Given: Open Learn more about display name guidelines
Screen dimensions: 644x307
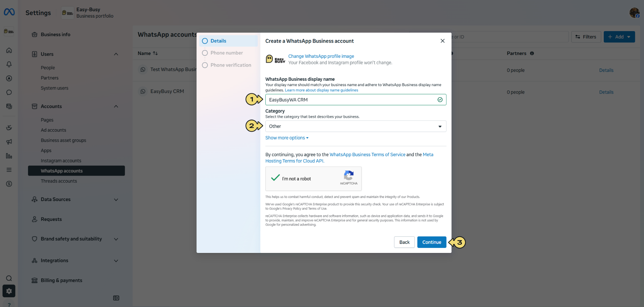Looking at the screenshot, I should (321, 90).
